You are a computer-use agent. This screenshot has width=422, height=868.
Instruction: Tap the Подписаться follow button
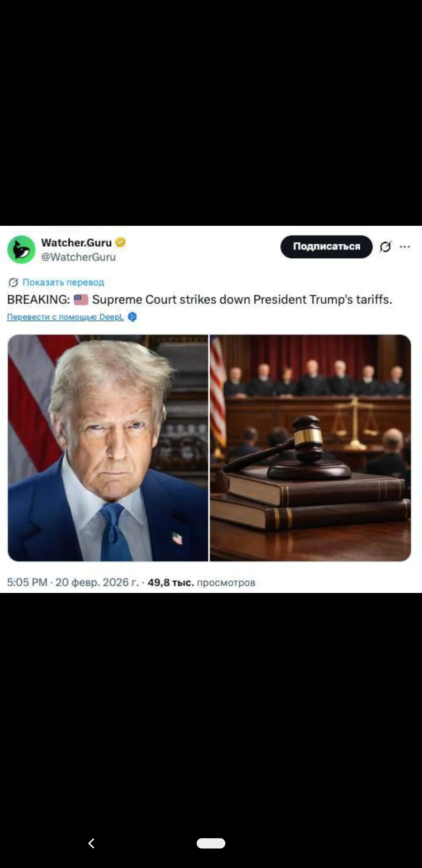click(x=326, y=247)
